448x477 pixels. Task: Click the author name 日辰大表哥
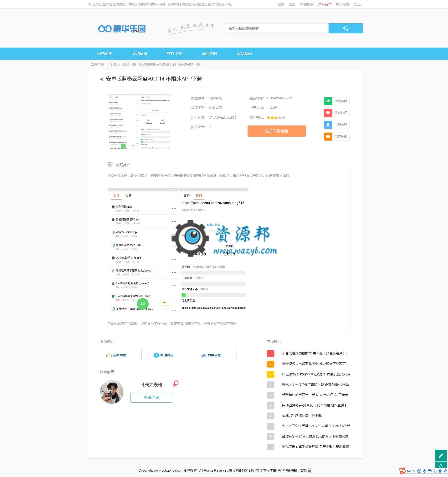tap(151, 385)
